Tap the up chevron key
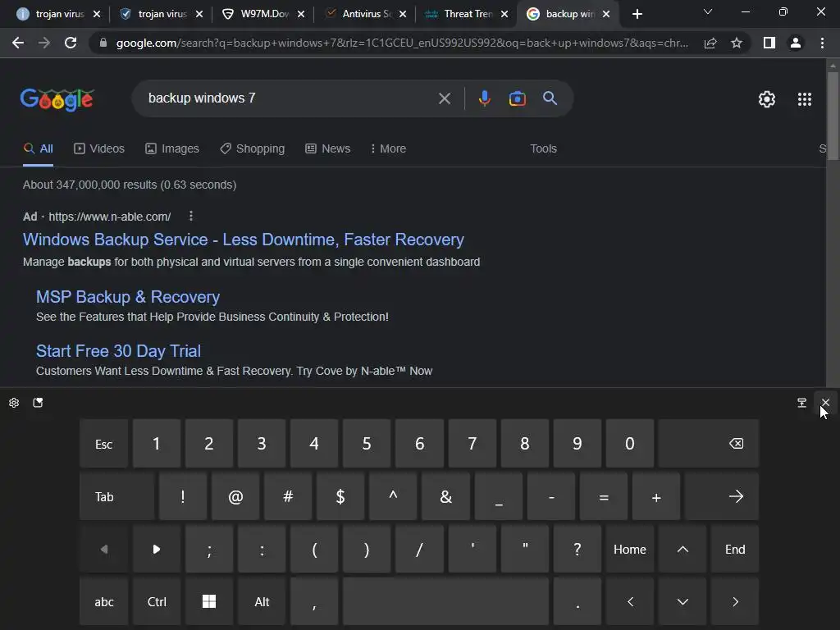 click(682, 549)
